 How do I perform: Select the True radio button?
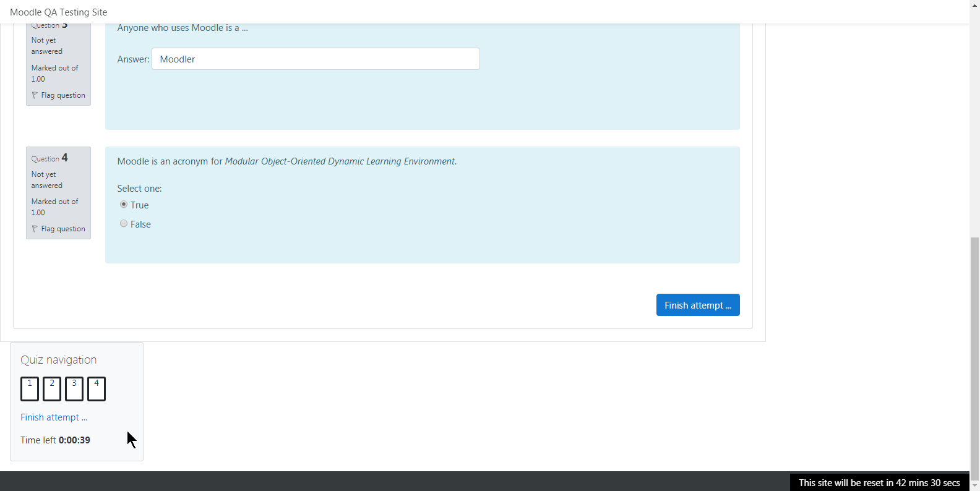pos(124,204)
